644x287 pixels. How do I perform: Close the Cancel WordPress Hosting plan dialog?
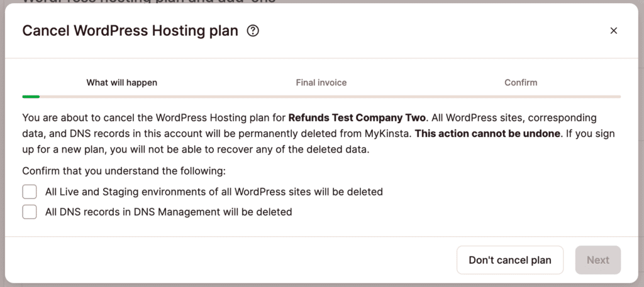coord(614,31)
